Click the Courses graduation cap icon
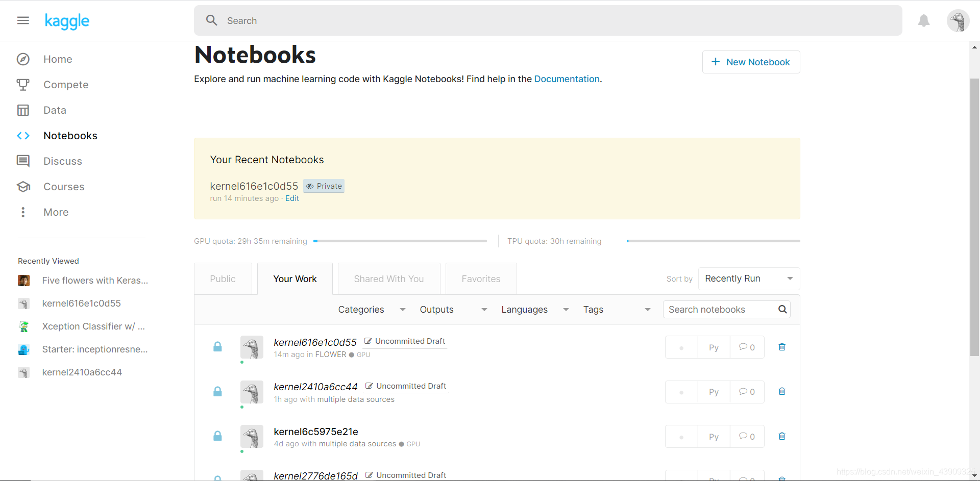The height and width of the screenshot is (481, 980). point(23,187)
